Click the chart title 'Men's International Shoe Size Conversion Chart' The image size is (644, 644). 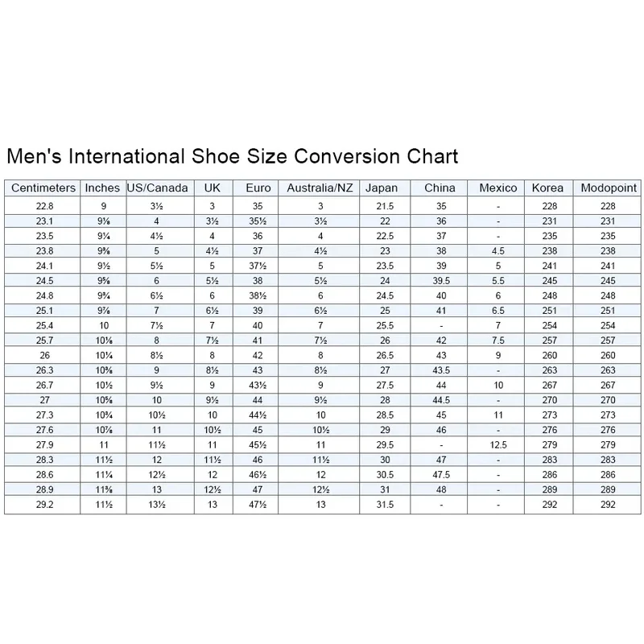click(x=232, y=156)
